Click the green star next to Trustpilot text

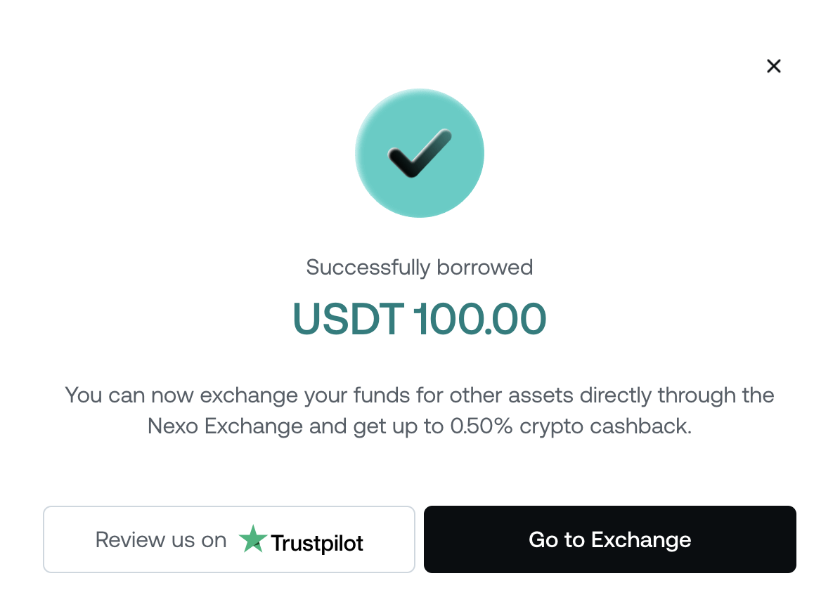[252, 539]
